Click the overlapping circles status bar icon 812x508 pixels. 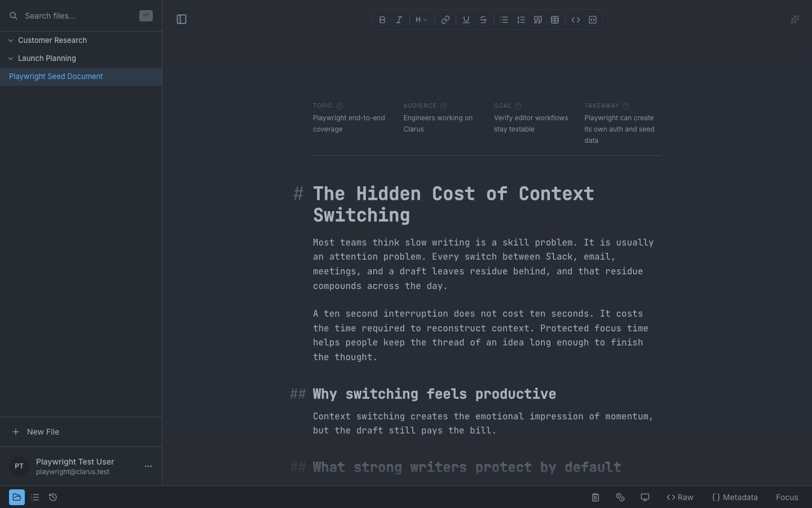pyautogui.click(x=620, y=497)
